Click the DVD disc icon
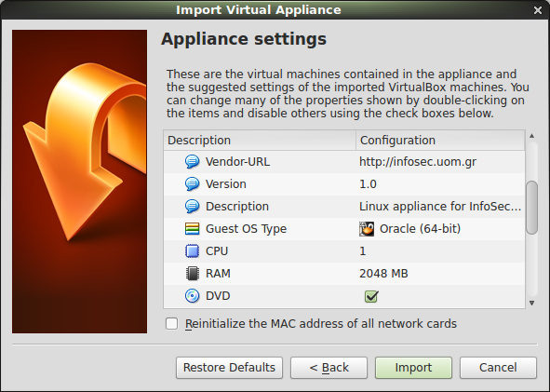 pyautogui.click(x=192, y=296)
